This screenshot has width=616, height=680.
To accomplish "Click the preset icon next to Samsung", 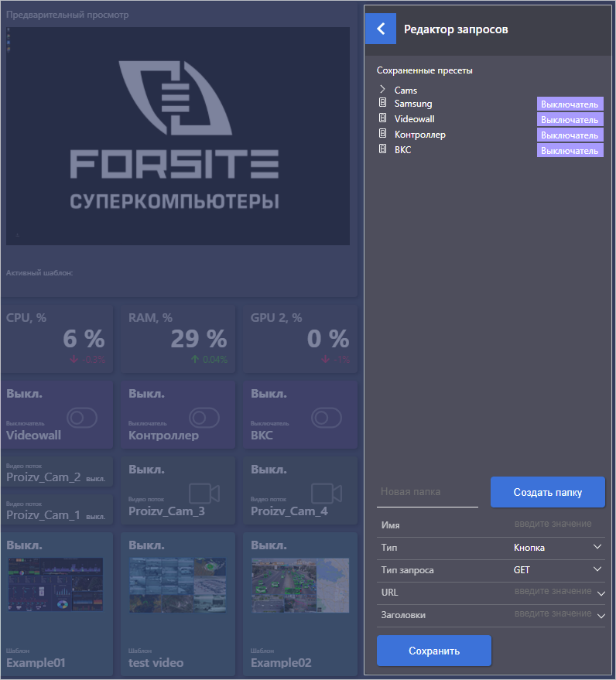I will click(382, 103).
